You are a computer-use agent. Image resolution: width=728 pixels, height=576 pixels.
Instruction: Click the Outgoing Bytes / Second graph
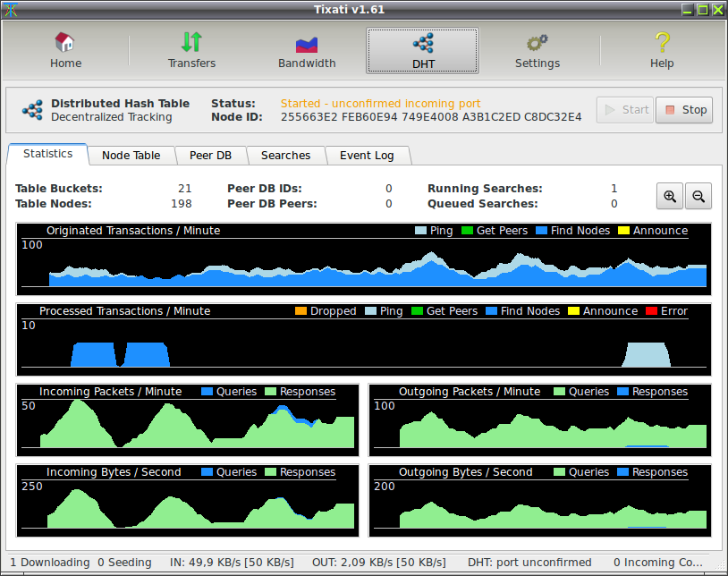click(540, 500)
